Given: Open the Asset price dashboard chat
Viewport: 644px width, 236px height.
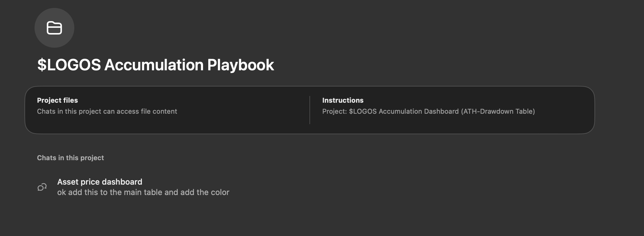Looking at the screenshot, I should click(100, 182).
